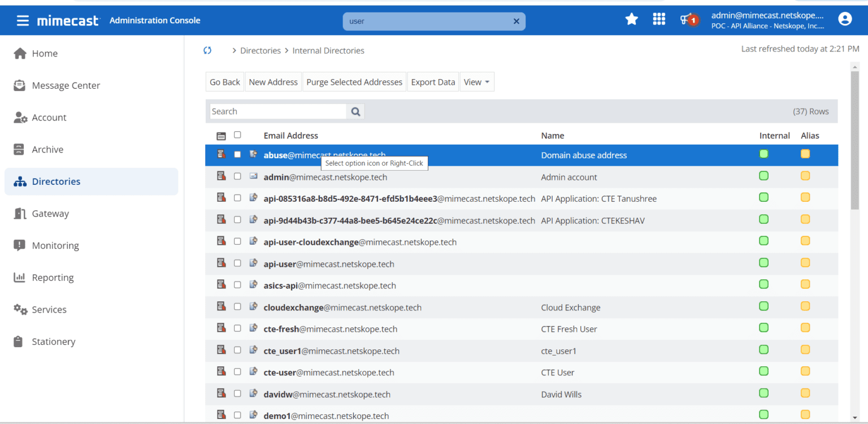Check the checkbox for cte-fresh@mimecast.netskope.tech
Image resolution: width=868 pixels, height=424 pixels.
pyautogui.click(x=237, y=328)
